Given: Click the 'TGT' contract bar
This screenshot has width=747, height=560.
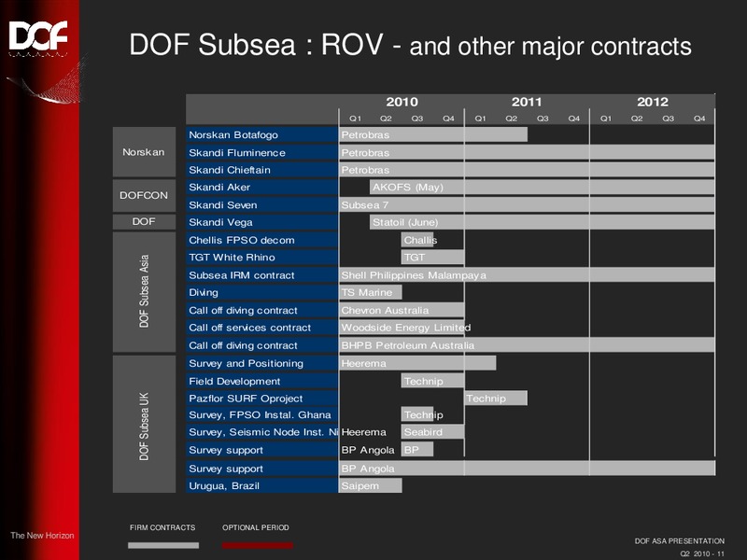Looking at the screenshot, I should pyautogui.click(x=432, y=258).
